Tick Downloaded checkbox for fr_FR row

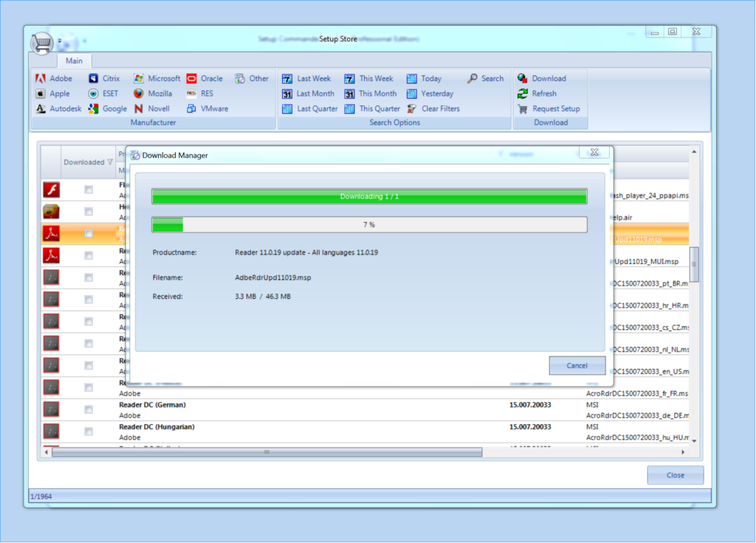click(x=89, y=387)
